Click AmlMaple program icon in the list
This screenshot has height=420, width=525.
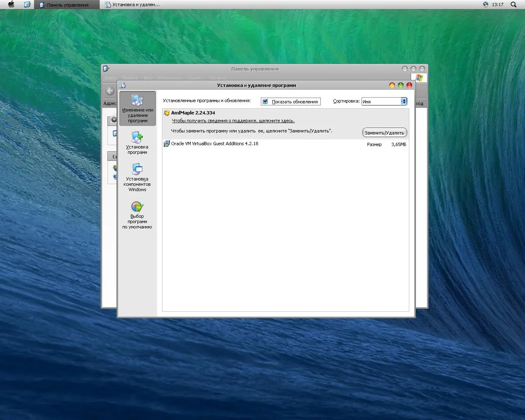(x=167, y=113)
